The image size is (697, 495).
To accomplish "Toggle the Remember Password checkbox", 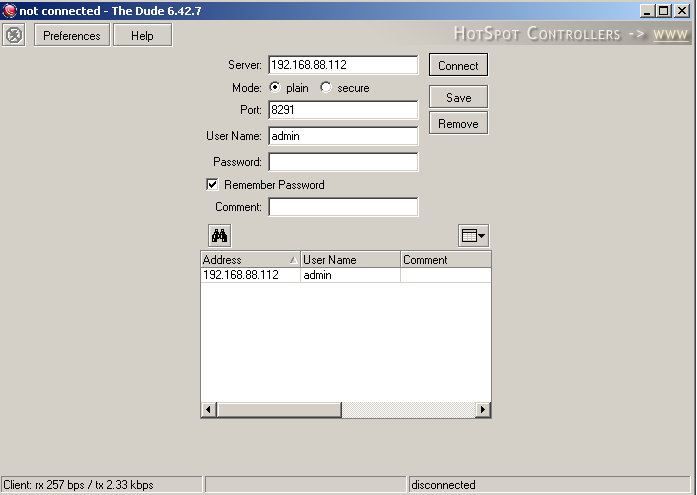I will pos(212,184).
